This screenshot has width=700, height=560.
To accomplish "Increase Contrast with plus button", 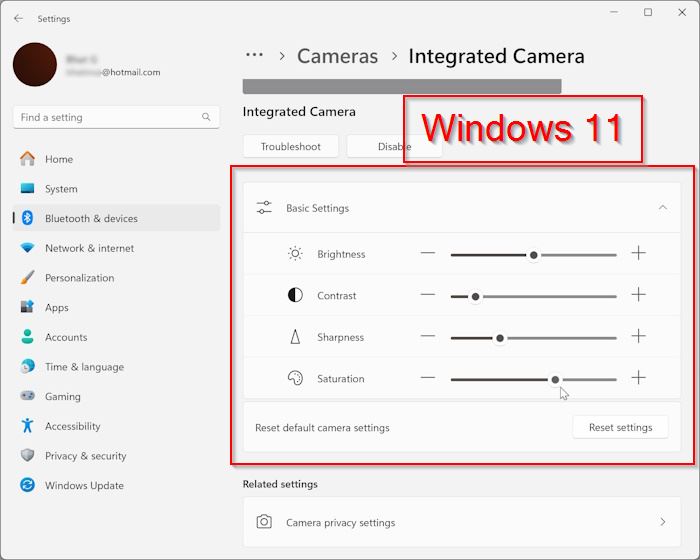I will tap(638, 294).
